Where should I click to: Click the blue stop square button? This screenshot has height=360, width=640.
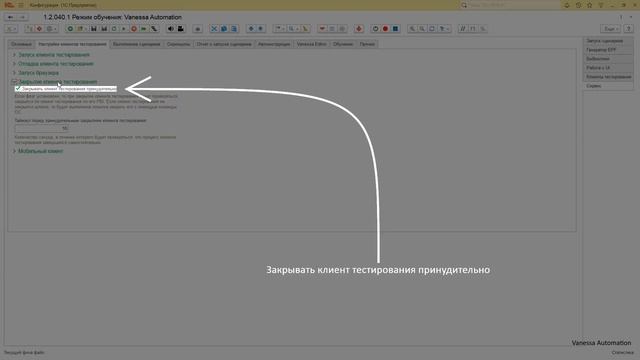tap(395, 29)
